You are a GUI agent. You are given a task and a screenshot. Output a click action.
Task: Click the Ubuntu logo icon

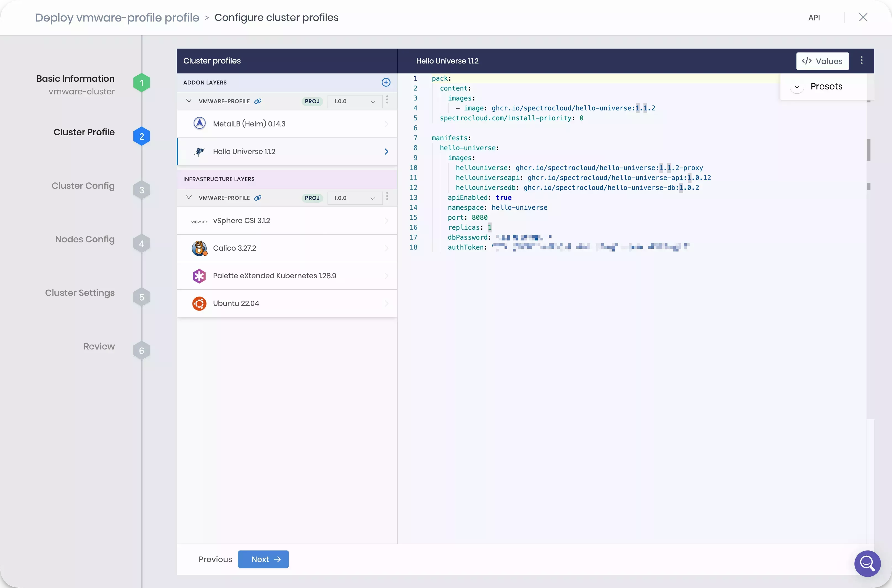point(199,303)
